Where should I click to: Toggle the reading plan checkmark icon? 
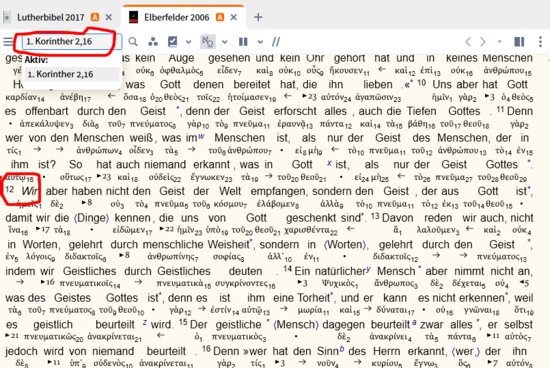coord(173,42)
